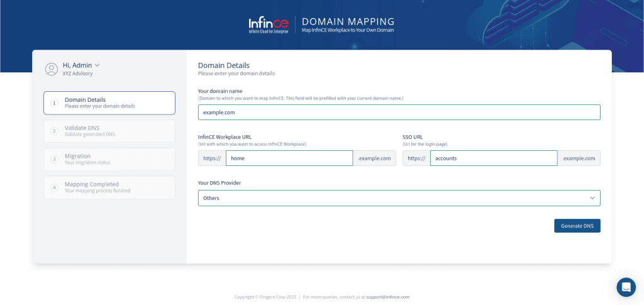Click the .example.com suffix of Workplace URL
Viewport: 644px width, 305px height.
point(374,158)
